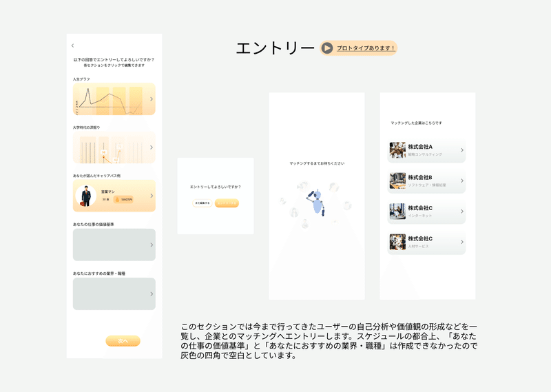551x392 pixels.
Task: Open gray card under あなたの仕事の価値基準
Action: coord(114,245)
